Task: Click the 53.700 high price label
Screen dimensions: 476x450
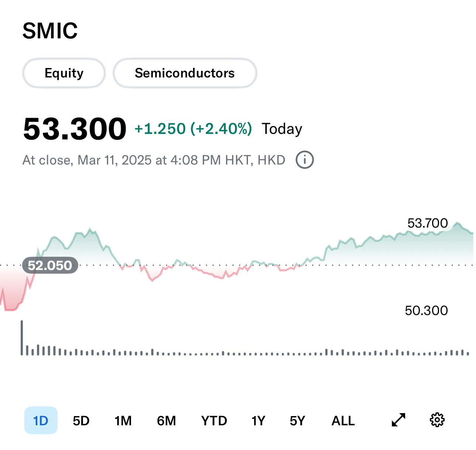Action: [x=427, y=223]
